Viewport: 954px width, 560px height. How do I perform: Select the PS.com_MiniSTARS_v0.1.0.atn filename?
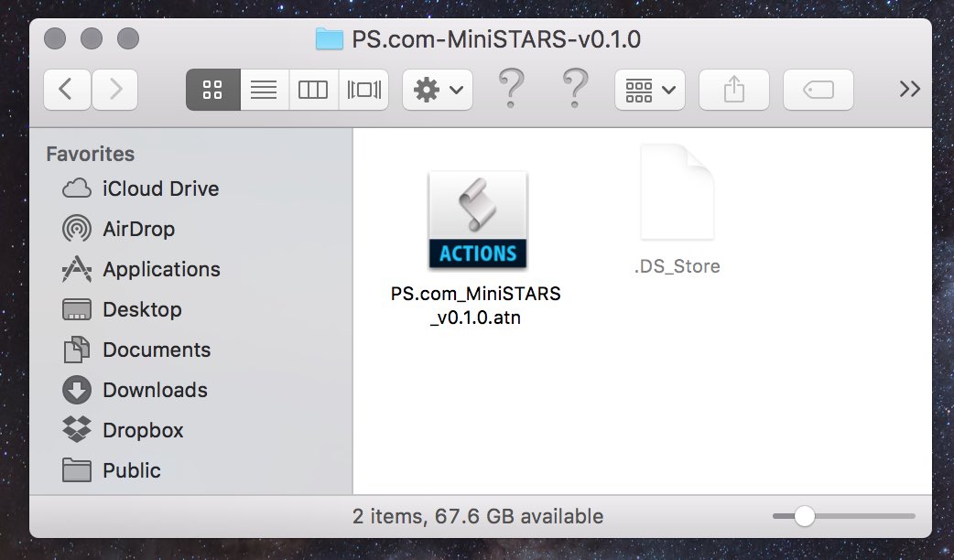475,306
